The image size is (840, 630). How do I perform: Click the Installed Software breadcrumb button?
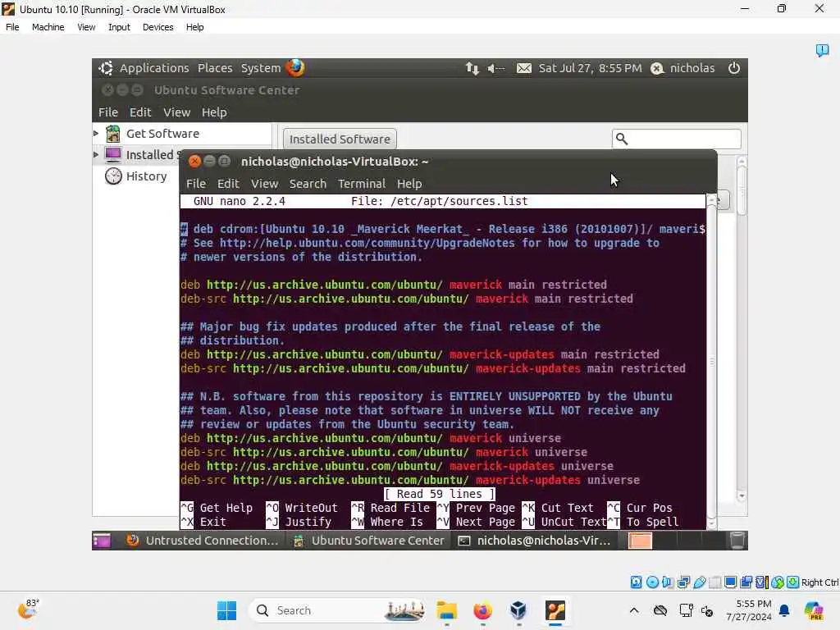pos(340,139)
